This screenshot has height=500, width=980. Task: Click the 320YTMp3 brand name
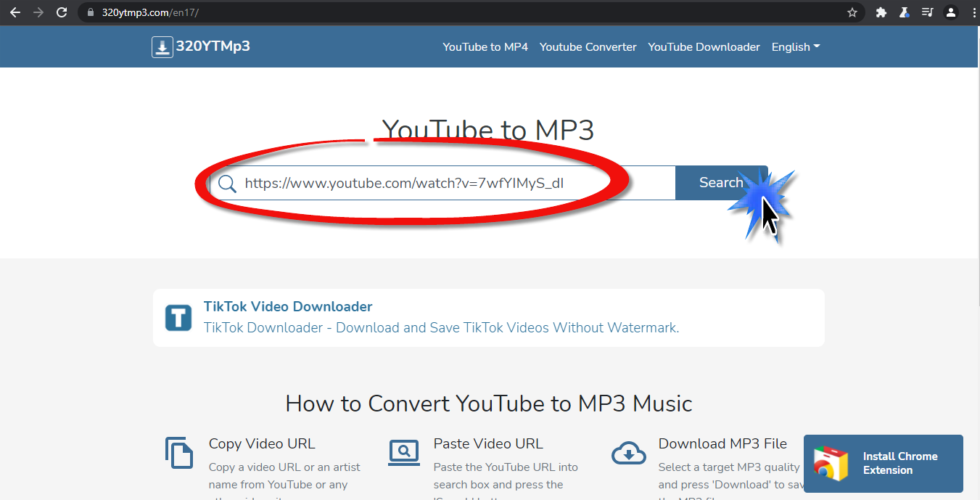pyautogui.click(x=213, y=46)
